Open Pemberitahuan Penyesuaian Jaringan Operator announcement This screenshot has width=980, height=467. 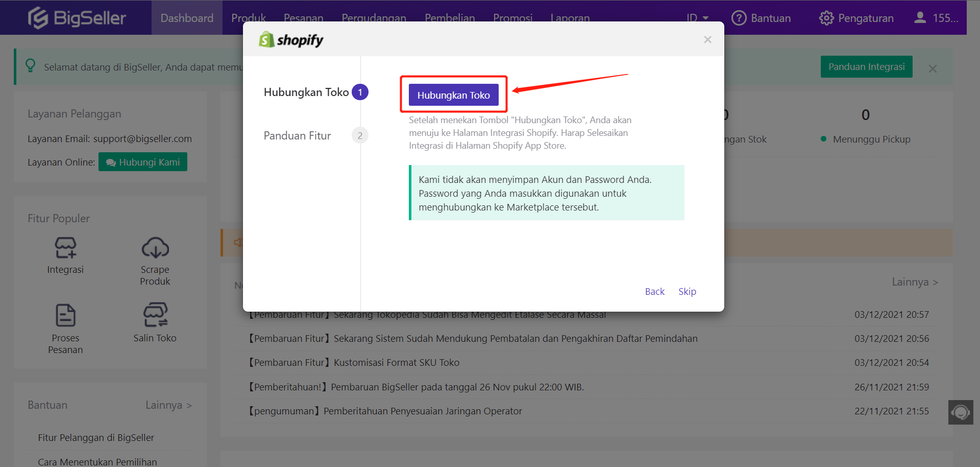coord(385,411)
